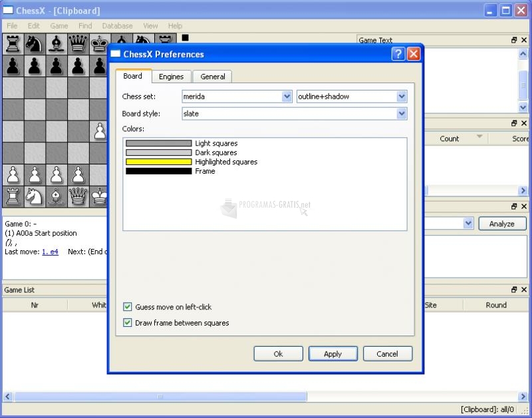Float the Game List panel
Viewport: 532px width, 418px height.
pyautogui.click(x=514, y=290)
